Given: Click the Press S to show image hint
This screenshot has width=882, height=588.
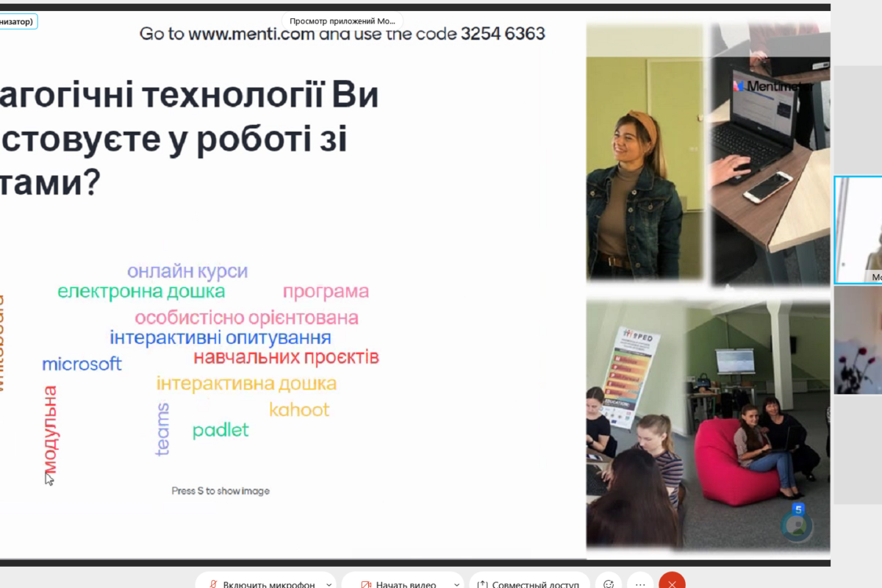Looking at the screenshot, I should click(x=220, y=491).
